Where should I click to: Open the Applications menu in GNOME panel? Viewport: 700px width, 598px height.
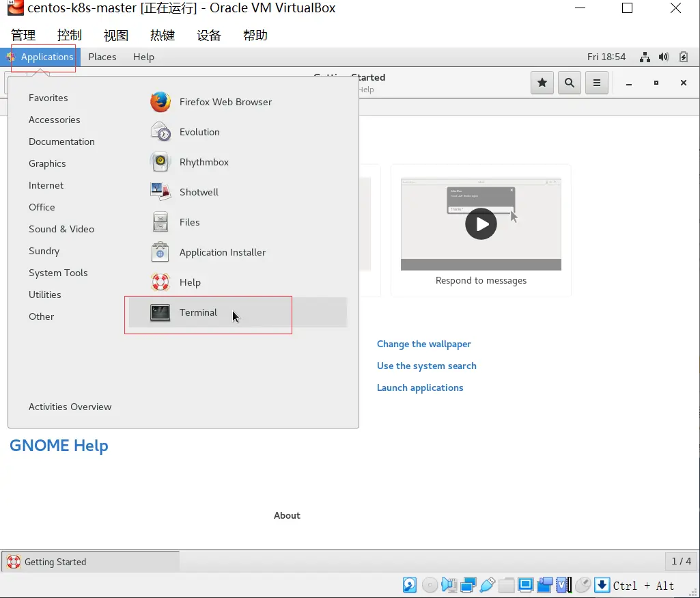tap(42, 57)
